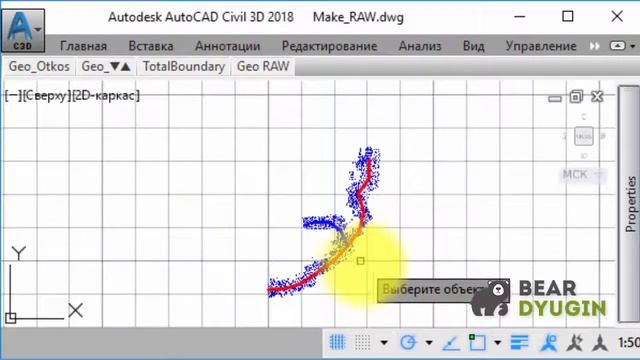Toggle object snap tracking icon
Viewport: 640px width, 360px height.
451,343
